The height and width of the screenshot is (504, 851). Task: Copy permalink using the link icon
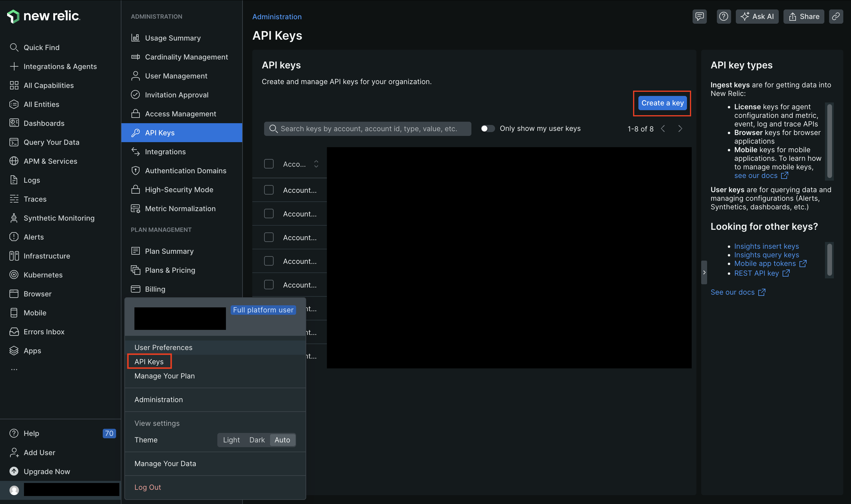pos(836,16)
